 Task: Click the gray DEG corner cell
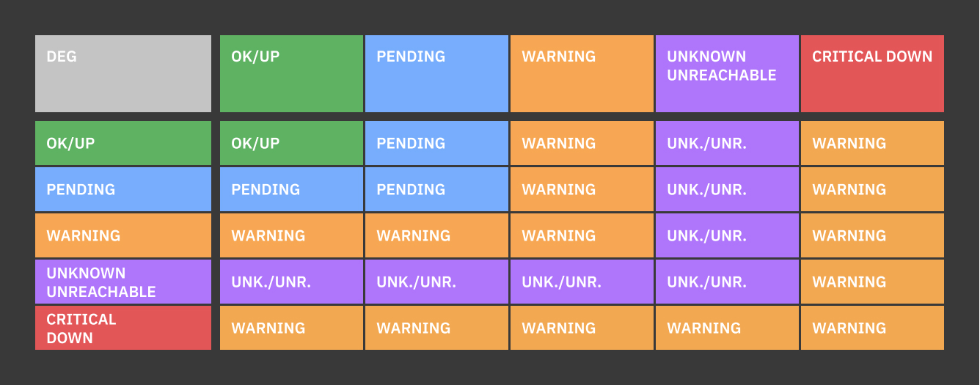point(123,73)
